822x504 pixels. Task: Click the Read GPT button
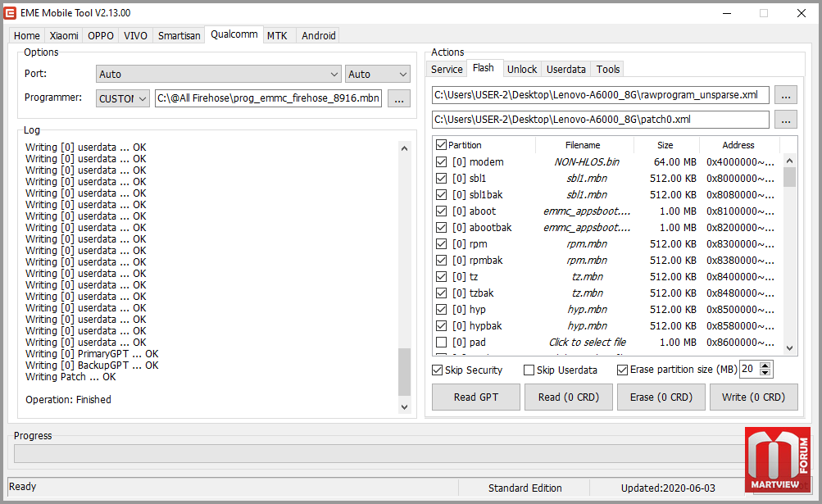pyautogui.click(x=476, y=397)
